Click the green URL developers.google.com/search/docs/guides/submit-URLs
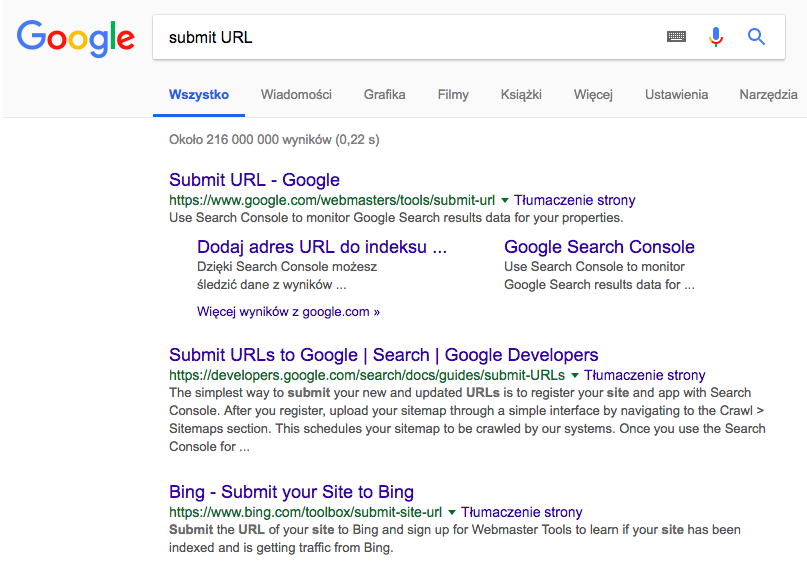The width and height of the screenshot is (807, 569). click(367, 375)
